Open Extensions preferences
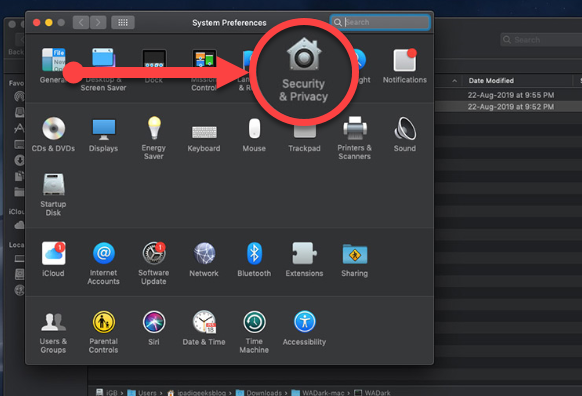The width and height of the screenshot is (582, 396). 304,259
